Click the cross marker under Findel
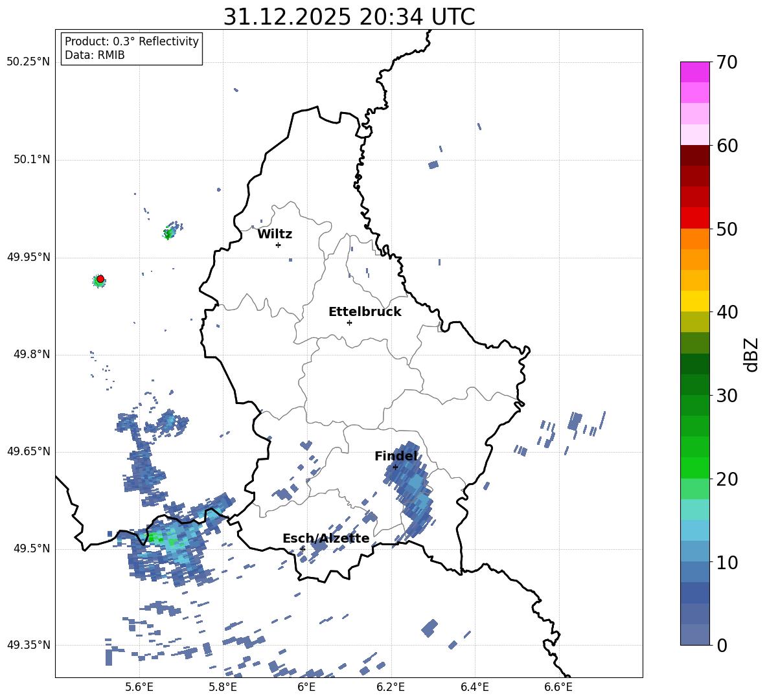The width and height of the screenshot is (767, 700). (x=395, y=468)
